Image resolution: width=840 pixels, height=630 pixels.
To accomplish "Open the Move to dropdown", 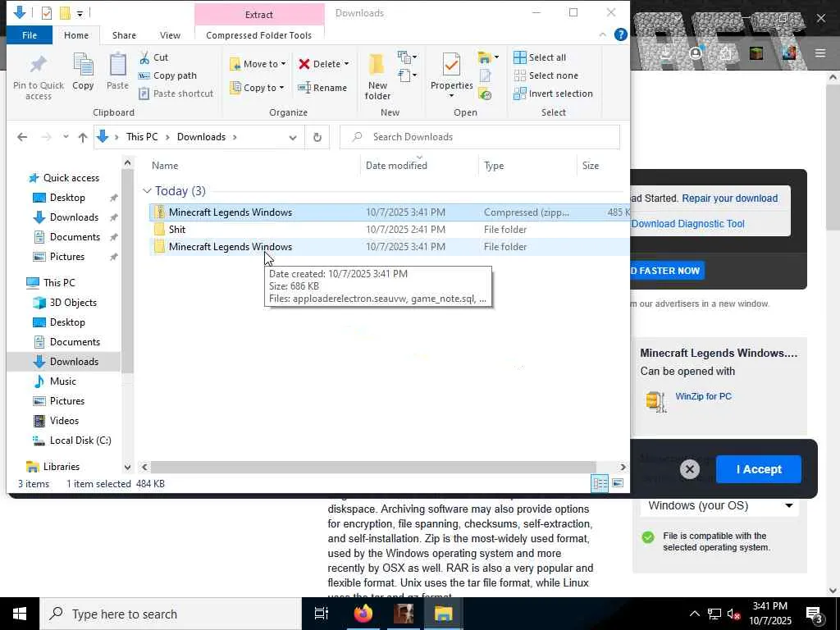I will coord(258,64).
